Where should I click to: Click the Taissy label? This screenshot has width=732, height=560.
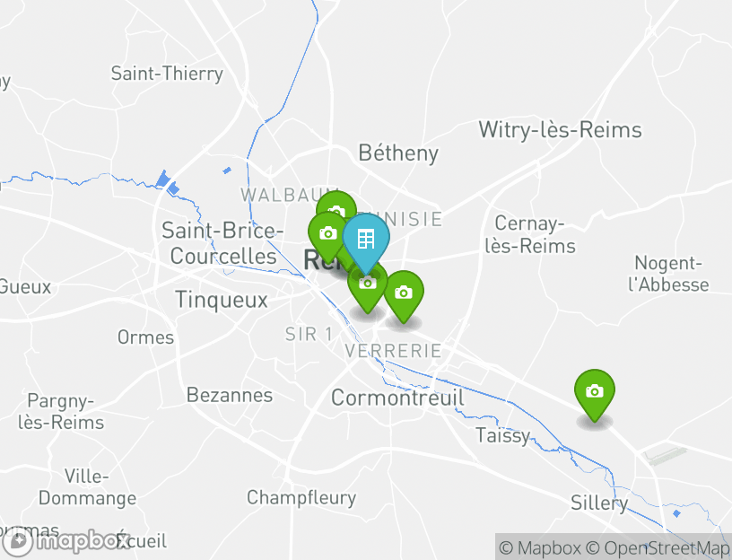(x=502, y=436)
